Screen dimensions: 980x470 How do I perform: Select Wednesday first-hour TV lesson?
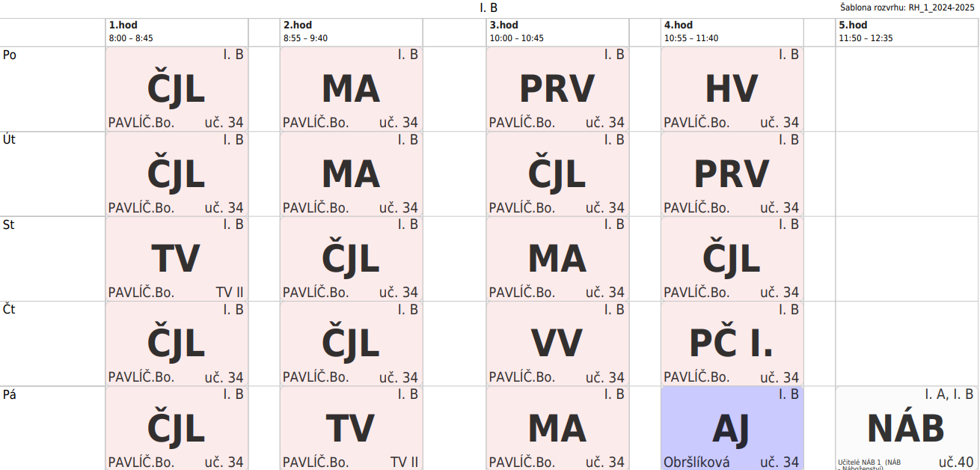[176, 259]
